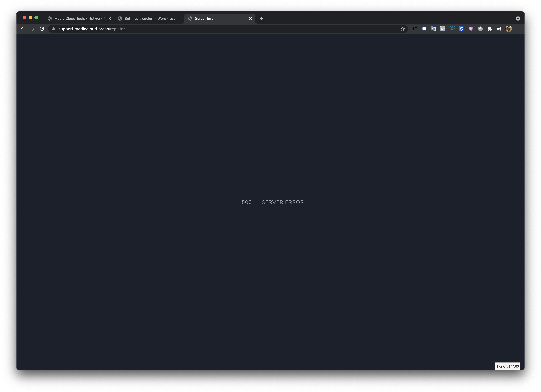Open the purple IP badge extension
The height and width of the screenshot is (392, 541).
click(x=471, y=29)
